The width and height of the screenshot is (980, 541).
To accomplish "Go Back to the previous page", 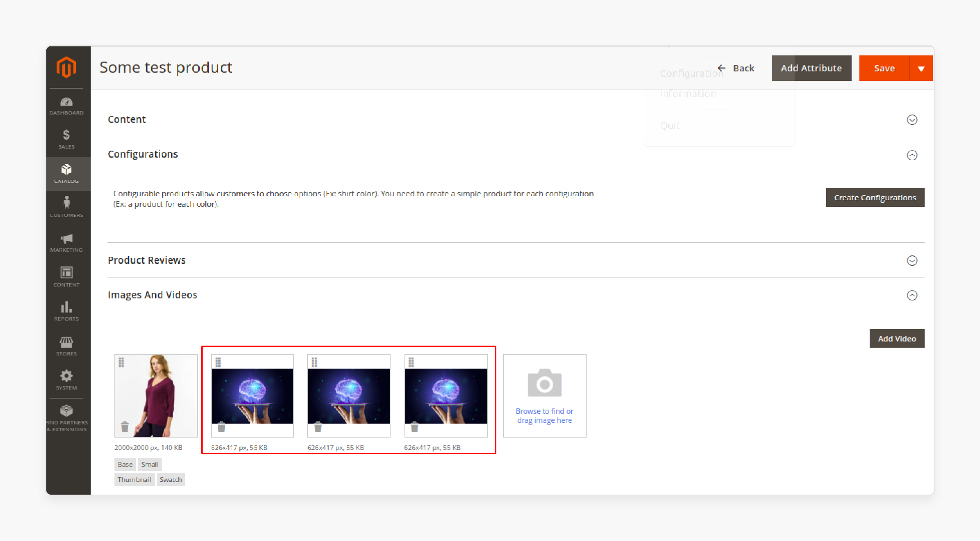I will pos(736,68).
